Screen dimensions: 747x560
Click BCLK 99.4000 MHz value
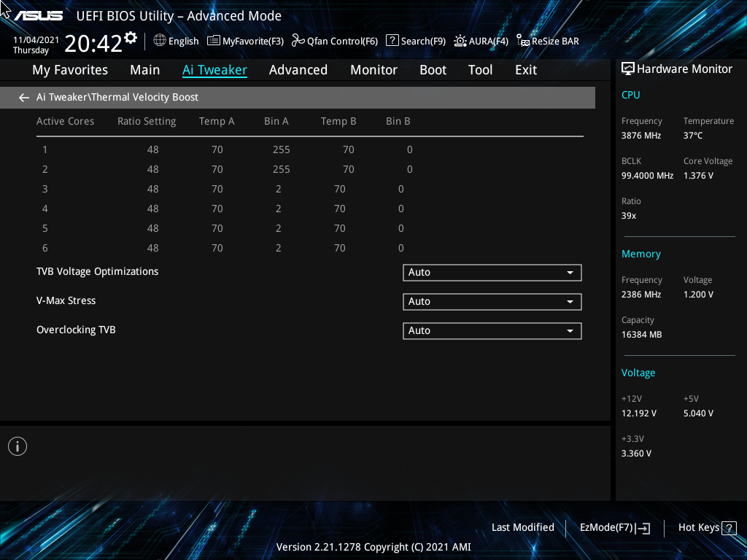647,176
